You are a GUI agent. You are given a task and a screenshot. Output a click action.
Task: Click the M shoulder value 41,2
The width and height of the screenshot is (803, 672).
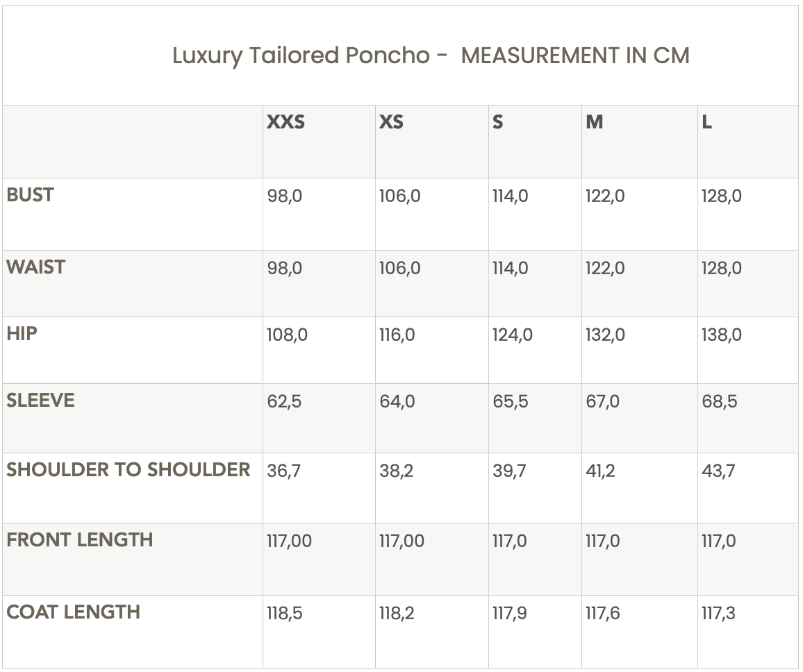(x=600, y=471)
